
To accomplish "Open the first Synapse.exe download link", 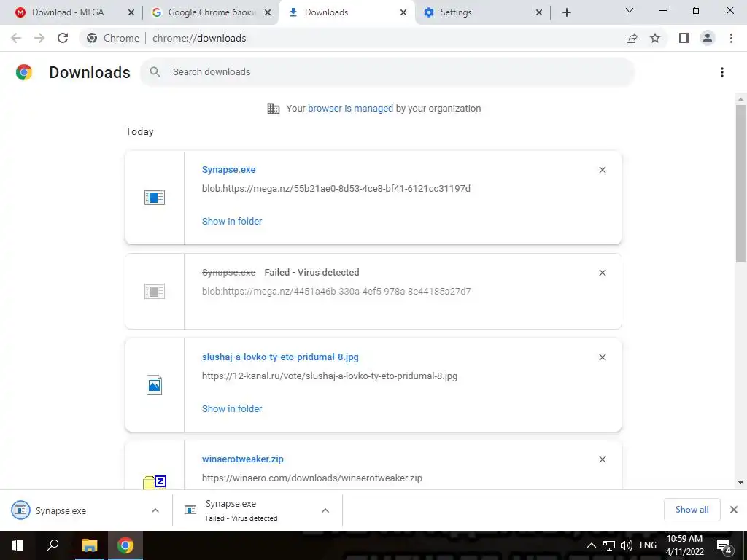I will click(x=228, y=169).
